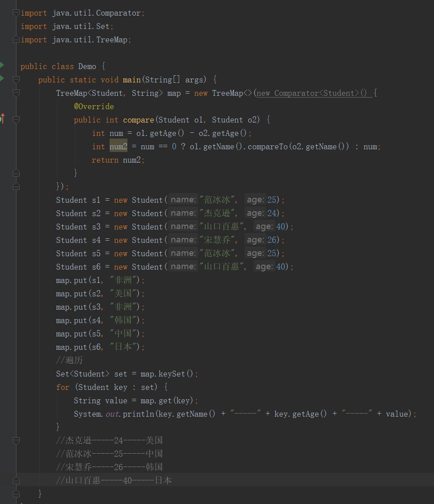This screenshot has height=504, width=434.
Task: Click String[] args parameter
Action: (x=175, y=80)
